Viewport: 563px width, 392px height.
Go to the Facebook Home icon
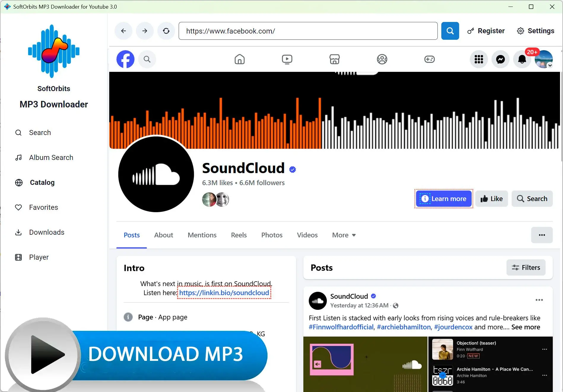click(x=240, y=59)
